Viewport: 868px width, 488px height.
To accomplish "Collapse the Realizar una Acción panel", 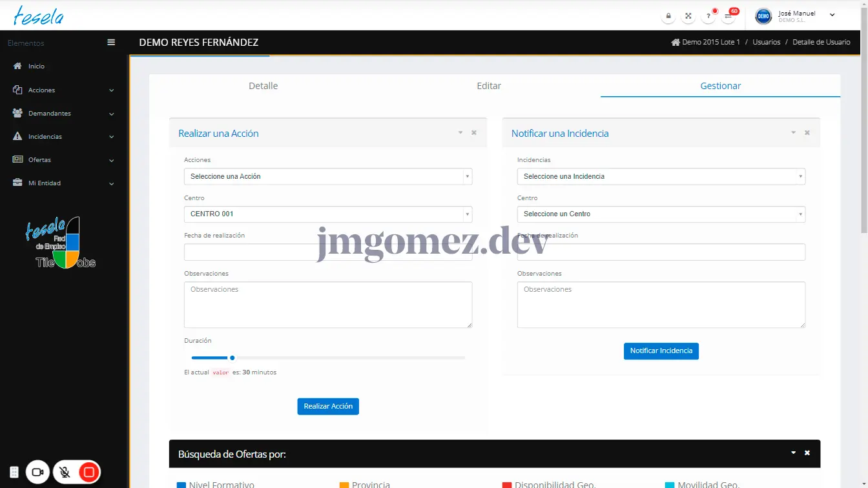I will (460, 133).
